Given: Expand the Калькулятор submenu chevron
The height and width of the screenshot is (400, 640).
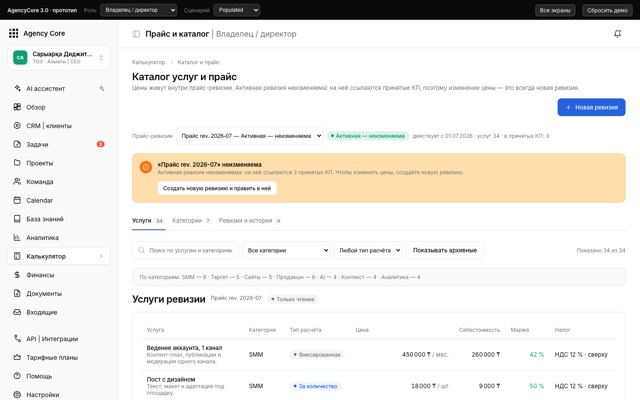Looking at the screenshot, I should point(101,256).
